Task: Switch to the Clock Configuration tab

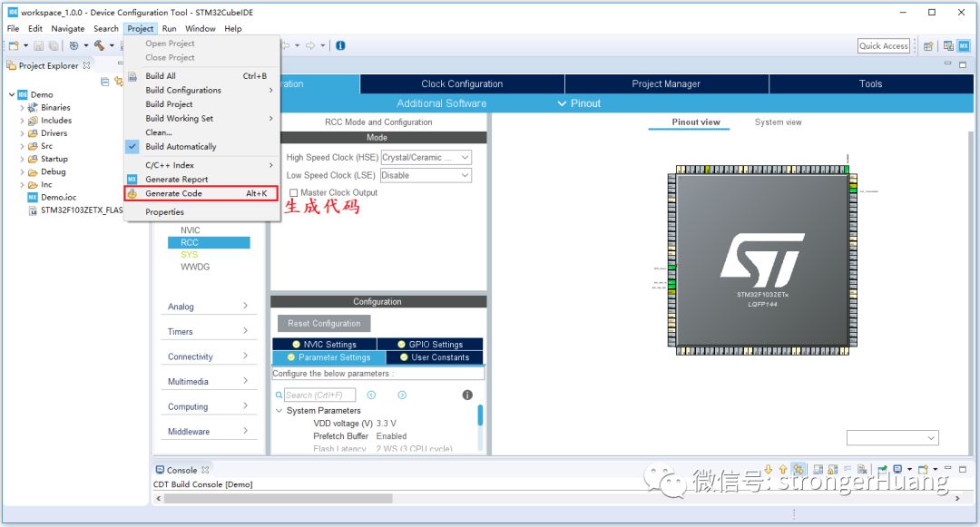Action: 462,83
